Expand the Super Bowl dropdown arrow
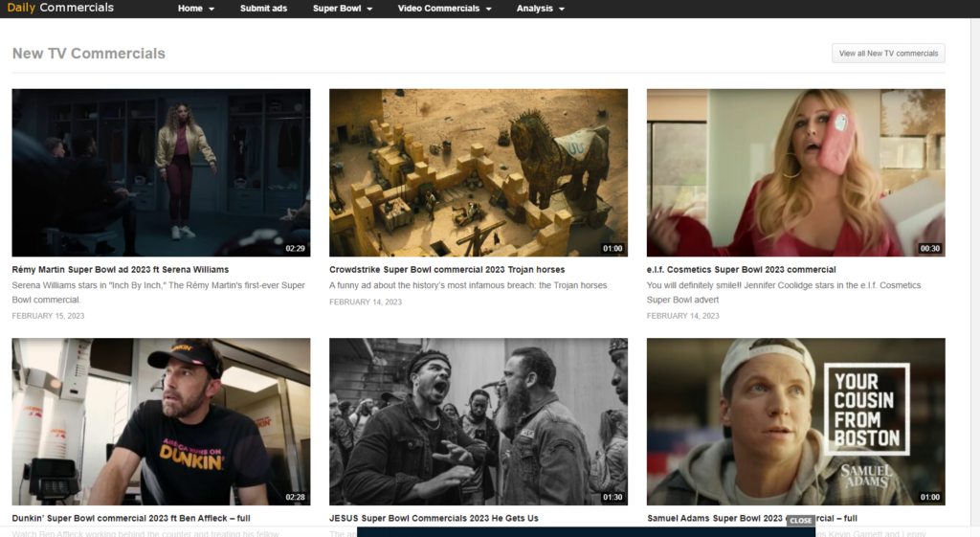This screenshot has height=537, width=980. click(x=369, y=9)
